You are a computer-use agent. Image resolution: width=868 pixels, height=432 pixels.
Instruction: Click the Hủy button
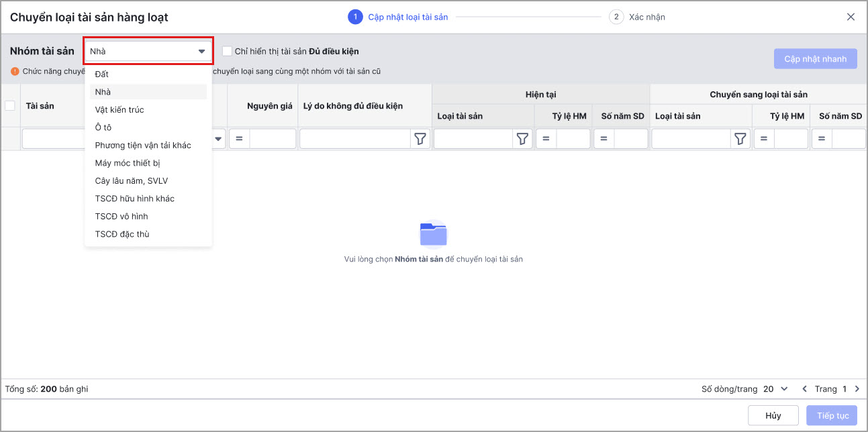coord(773,415)
